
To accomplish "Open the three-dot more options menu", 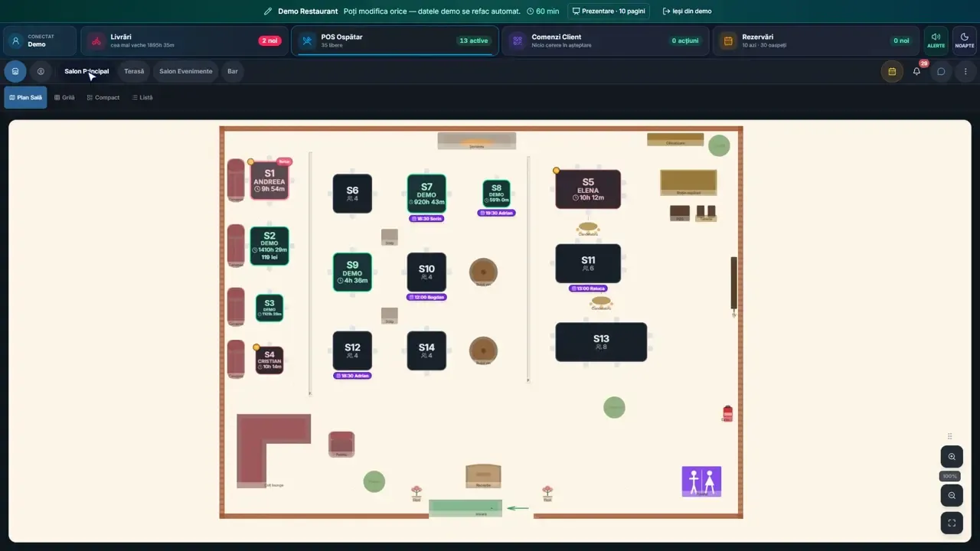I will (x=965, y=71).
